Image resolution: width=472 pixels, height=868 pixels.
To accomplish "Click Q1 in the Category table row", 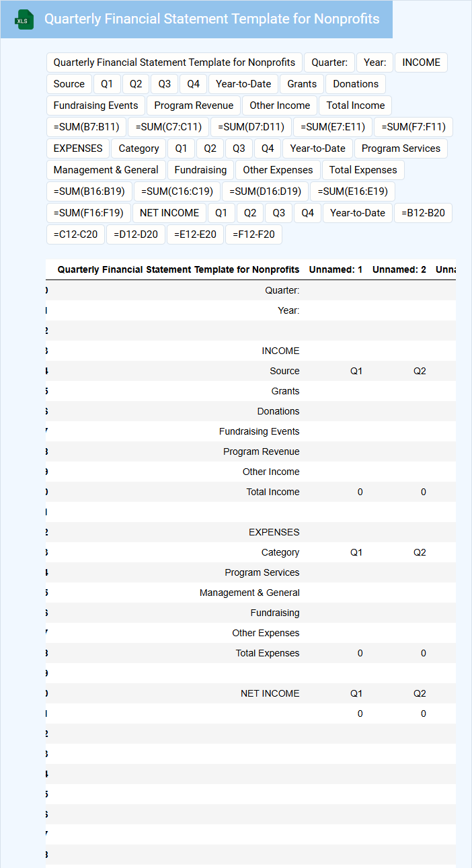I will pyautogui.click(x=356, y=552).
